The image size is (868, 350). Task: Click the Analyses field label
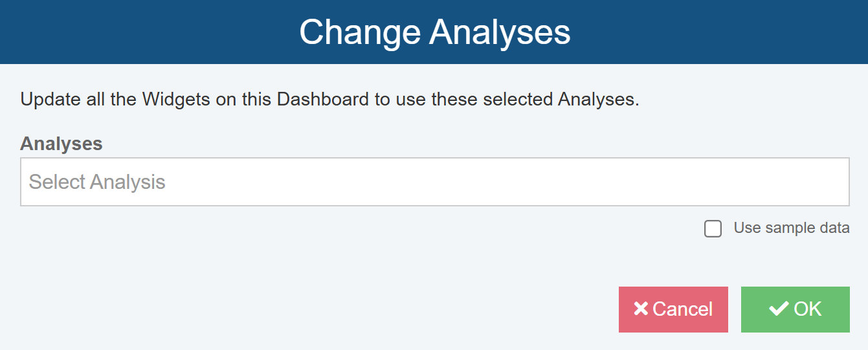tap(61, 144)
